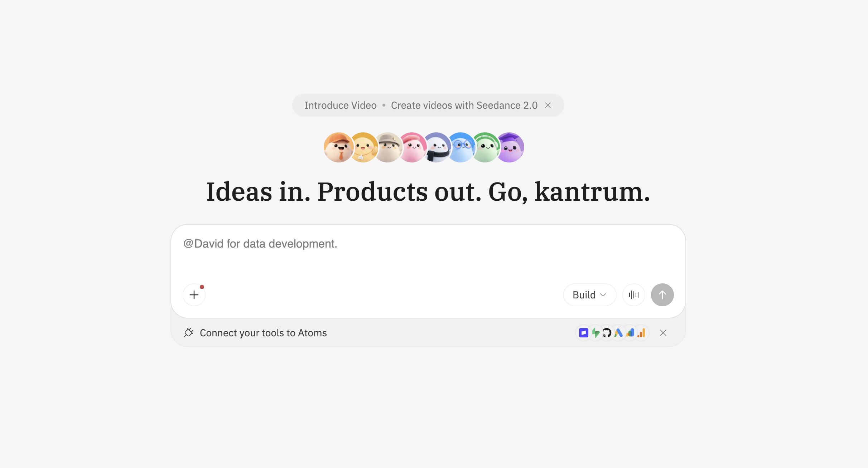Viewport: 868px width, 468px height.
Task: Choose the blue agent avatar with glasses
Action: (461, 147)
